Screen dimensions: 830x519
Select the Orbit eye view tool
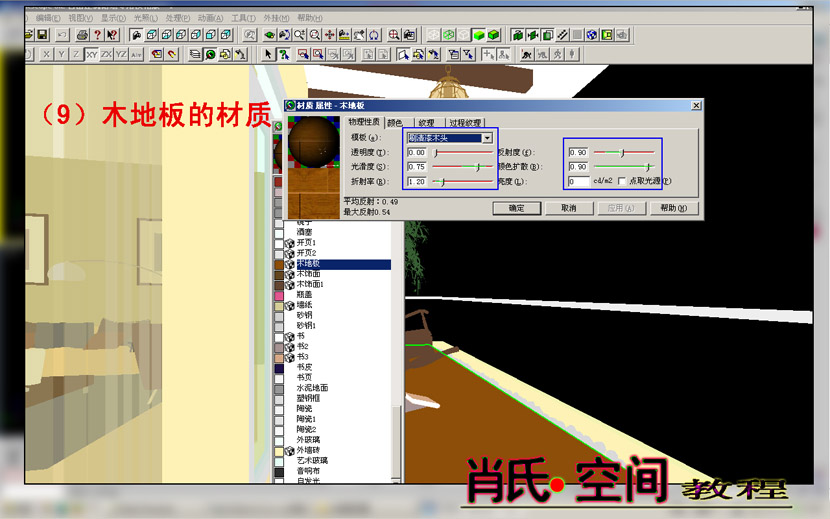270,35
